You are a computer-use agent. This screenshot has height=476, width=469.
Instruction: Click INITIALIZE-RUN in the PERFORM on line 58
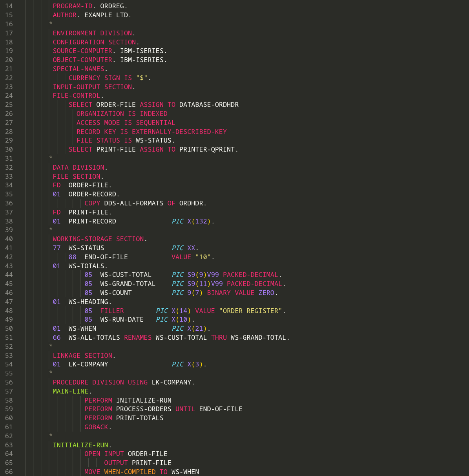144,401
